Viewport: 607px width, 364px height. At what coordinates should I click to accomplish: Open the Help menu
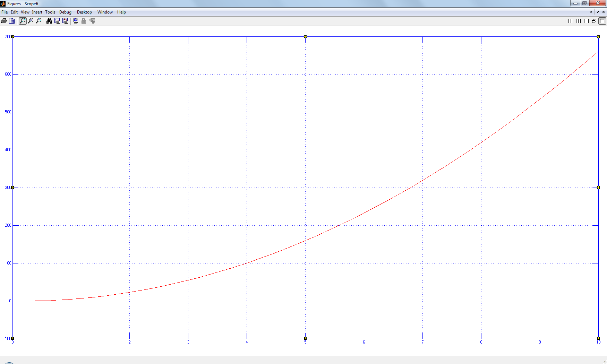(121, 12)
